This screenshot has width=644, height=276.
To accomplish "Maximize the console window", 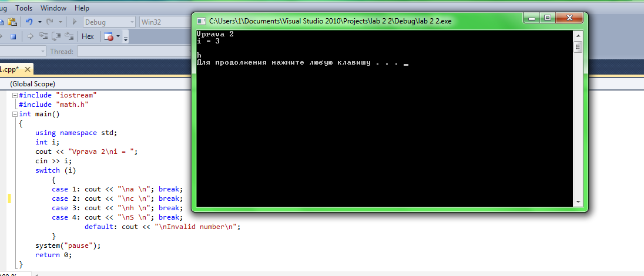I will click(547, 18).
